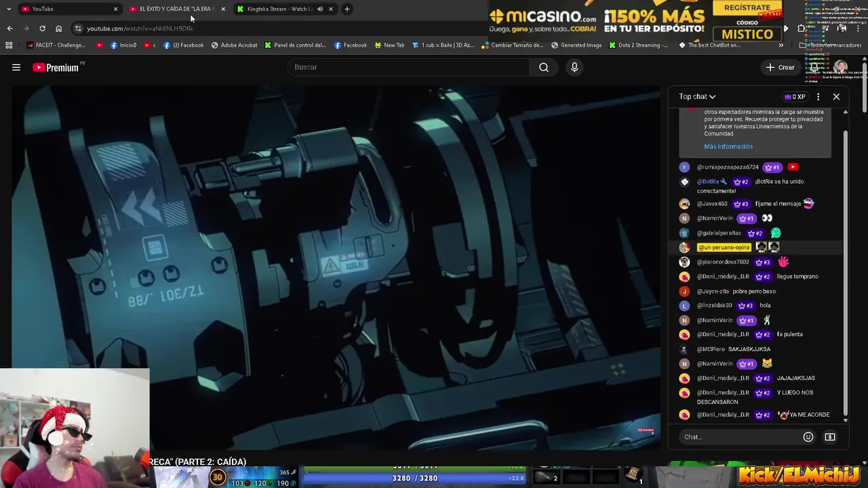Expand the Top chat mode dropdown

[x=697, y=96]
